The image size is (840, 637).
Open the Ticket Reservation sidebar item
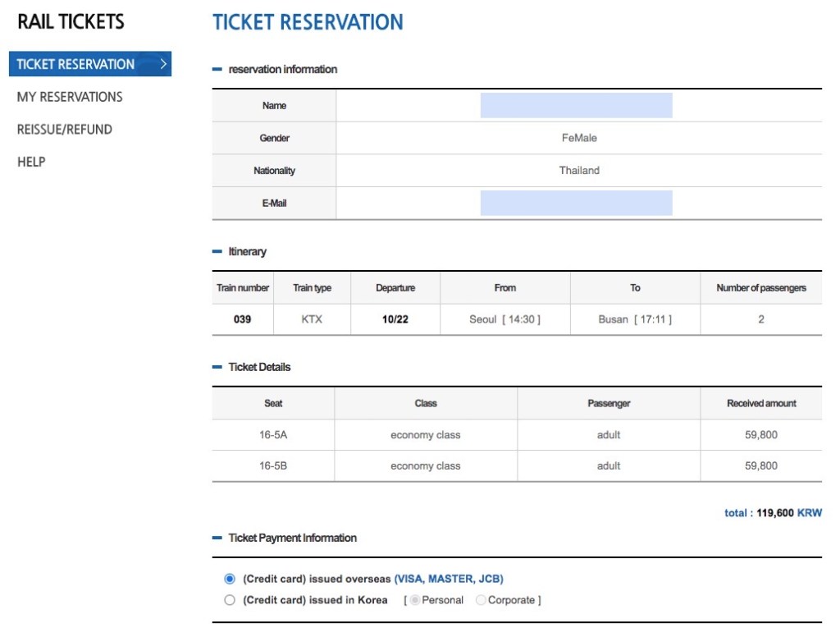pos(75,64)
